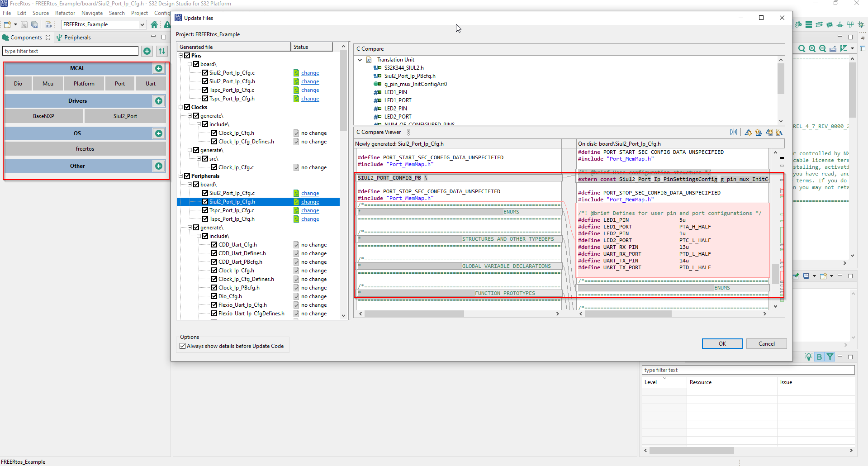
Task: Collapse the Clocks tree node
Action: 180,107
